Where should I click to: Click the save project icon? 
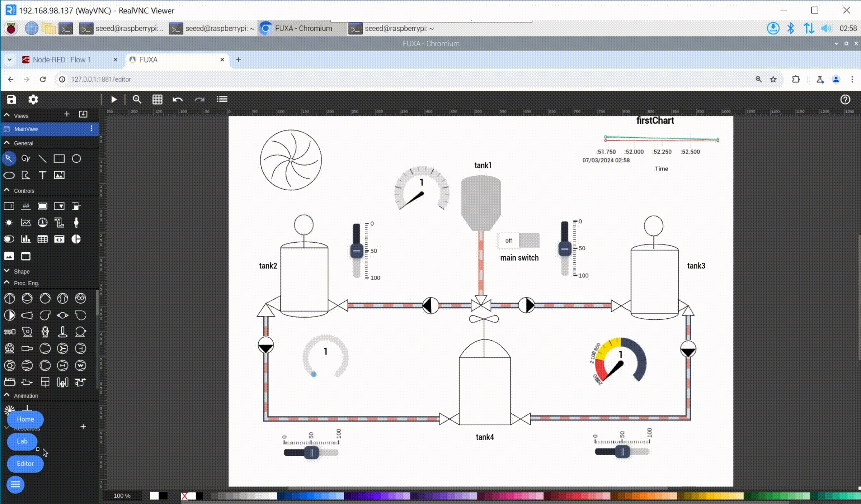click(11, 99)
